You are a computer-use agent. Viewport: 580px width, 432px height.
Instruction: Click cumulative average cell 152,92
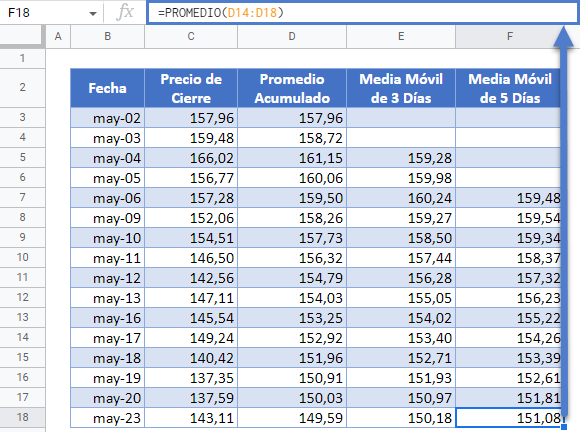(292, 338)
